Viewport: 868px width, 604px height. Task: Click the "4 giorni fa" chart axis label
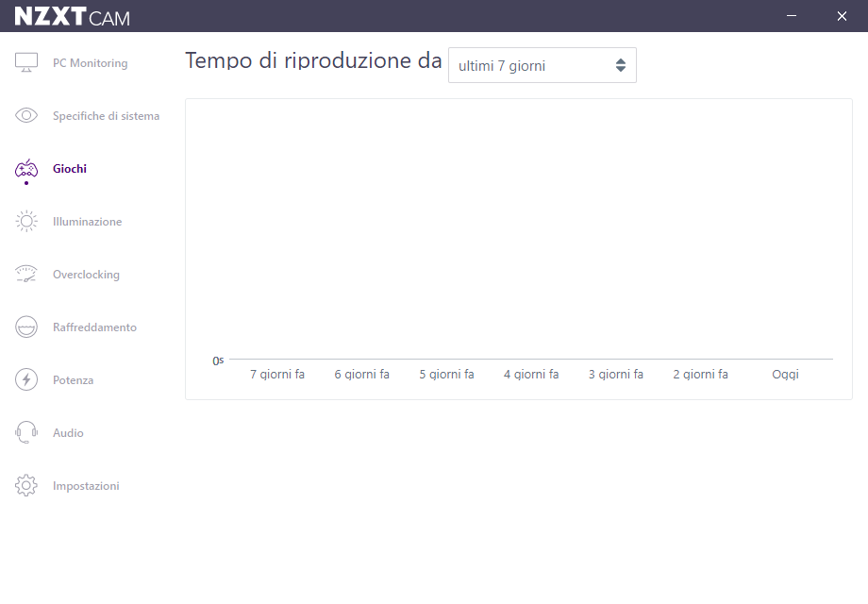tap(531, 375)
